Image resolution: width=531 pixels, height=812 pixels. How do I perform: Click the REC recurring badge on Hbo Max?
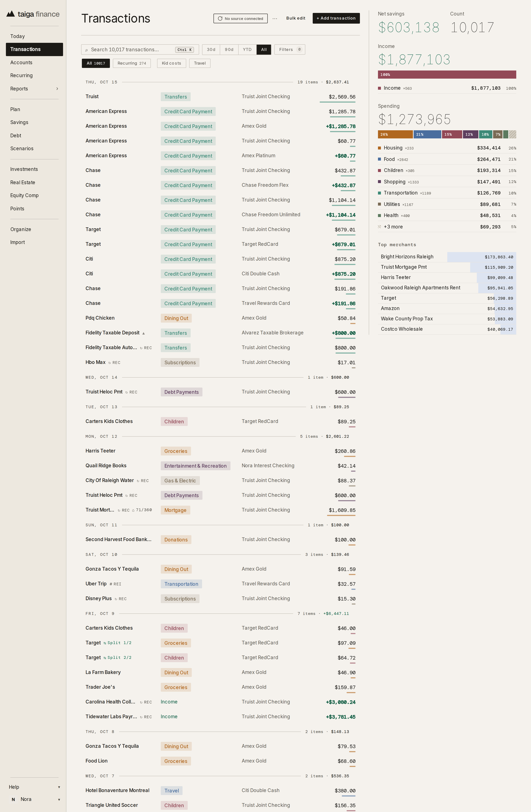click(114, 363)
